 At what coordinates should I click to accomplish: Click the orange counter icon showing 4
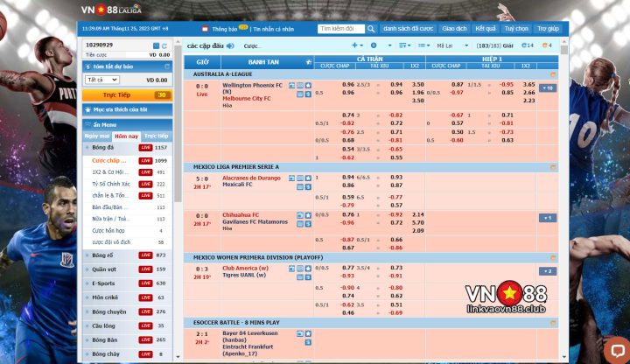coord(547,45)
